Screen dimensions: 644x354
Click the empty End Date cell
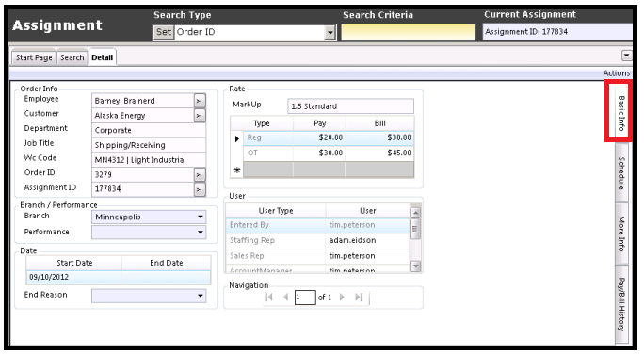pyautogui.click(x=167, y=277)
